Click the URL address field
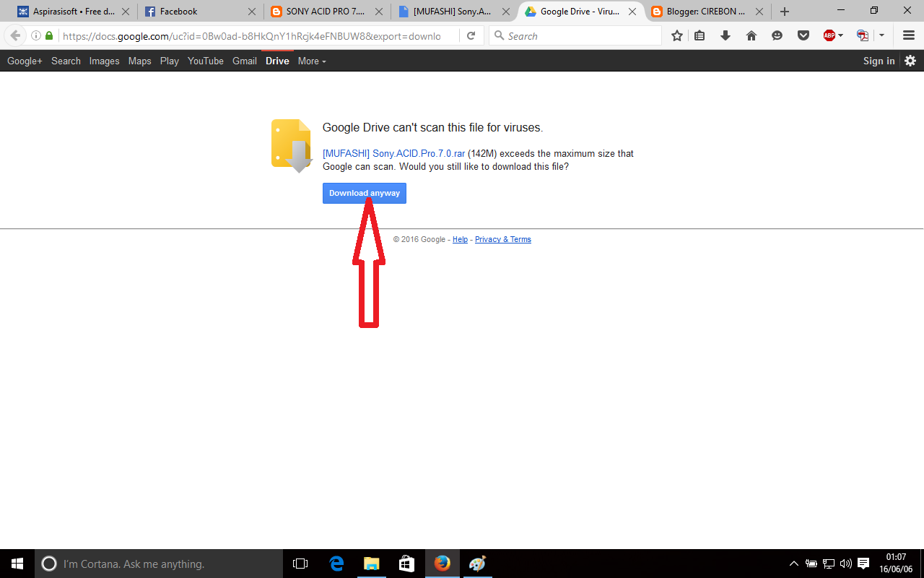 click(253, 35)
